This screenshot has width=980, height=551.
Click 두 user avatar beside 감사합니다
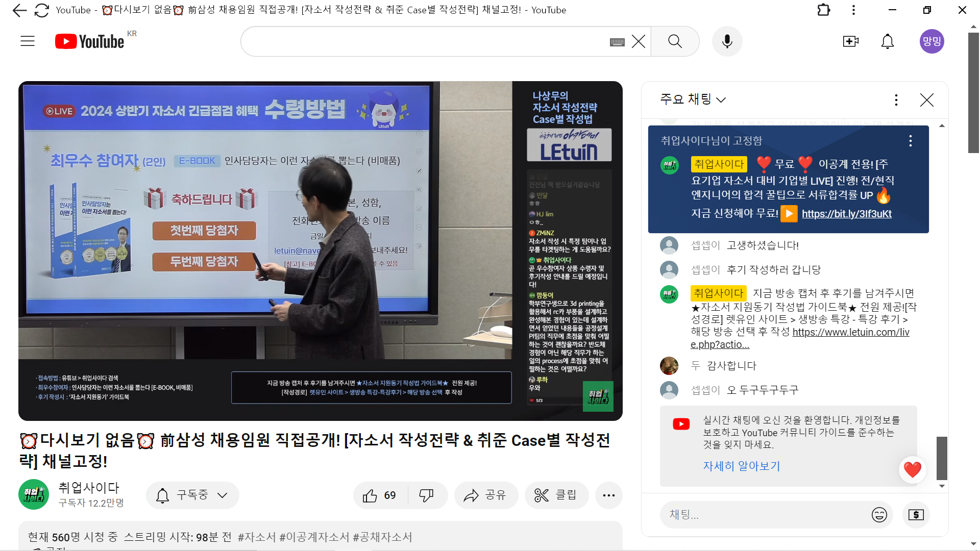point(669,366)
